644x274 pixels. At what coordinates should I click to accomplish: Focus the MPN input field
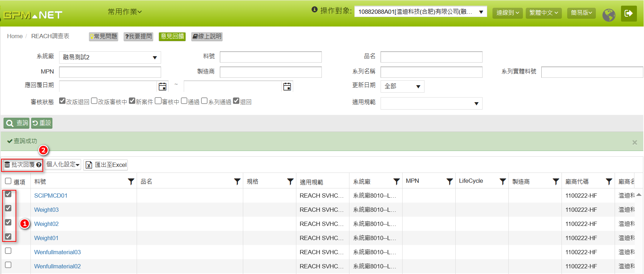coord(110,72)
